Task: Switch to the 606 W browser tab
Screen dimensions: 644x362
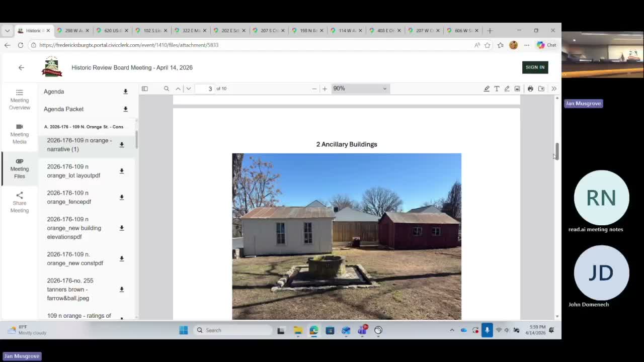Action: click(x=462, y=31)
